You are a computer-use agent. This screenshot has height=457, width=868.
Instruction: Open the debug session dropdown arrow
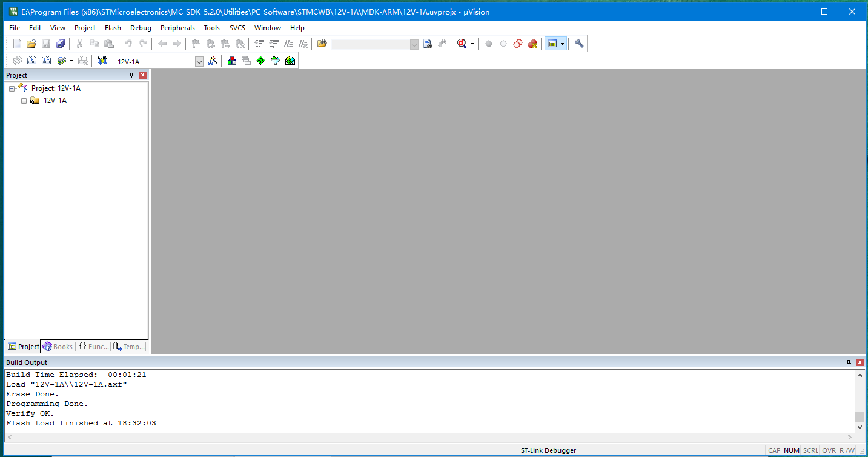472,44
